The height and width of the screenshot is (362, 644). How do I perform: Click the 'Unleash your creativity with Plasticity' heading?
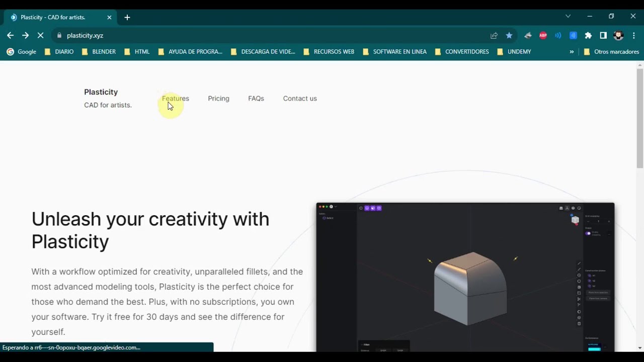[150, 230]
